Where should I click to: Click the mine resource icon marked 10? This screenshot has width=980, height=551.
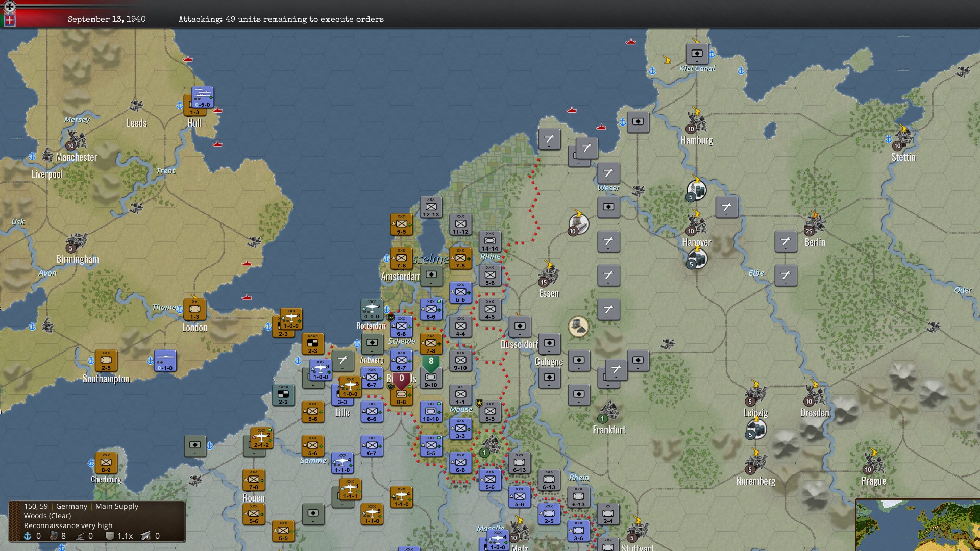tap(578, 224)
